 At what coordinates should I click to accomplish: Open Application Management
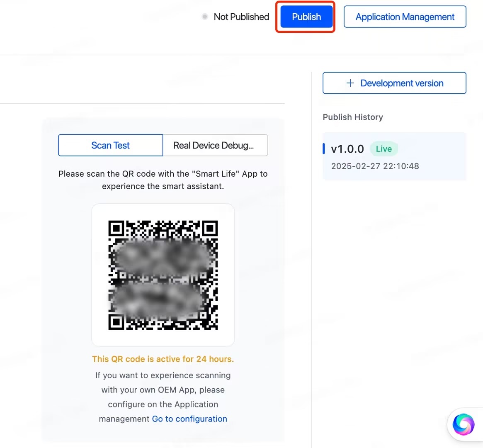pos(405,17)
